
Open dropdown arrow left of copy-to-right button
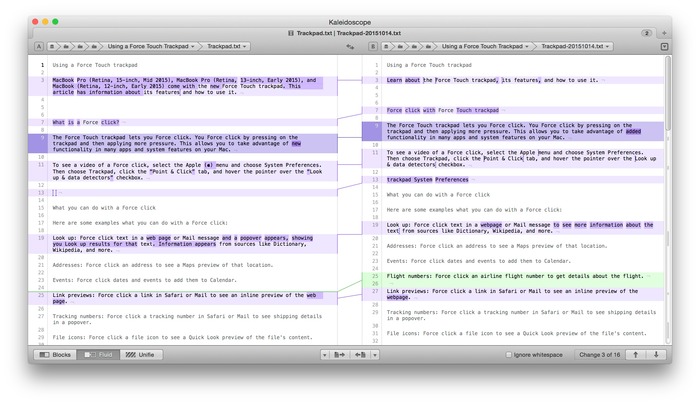pos(325,355)
